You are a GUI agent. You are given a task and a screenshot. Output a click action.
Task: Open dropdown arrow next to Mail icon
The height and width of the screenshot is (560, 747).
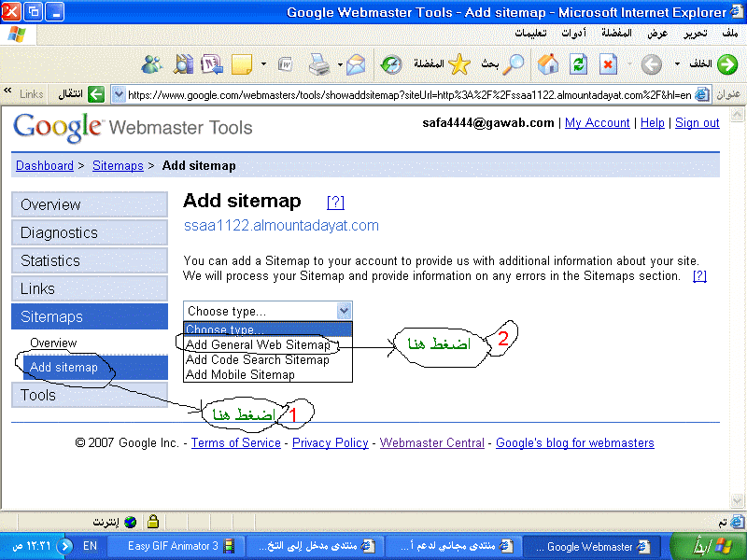[x=340, y=63]
